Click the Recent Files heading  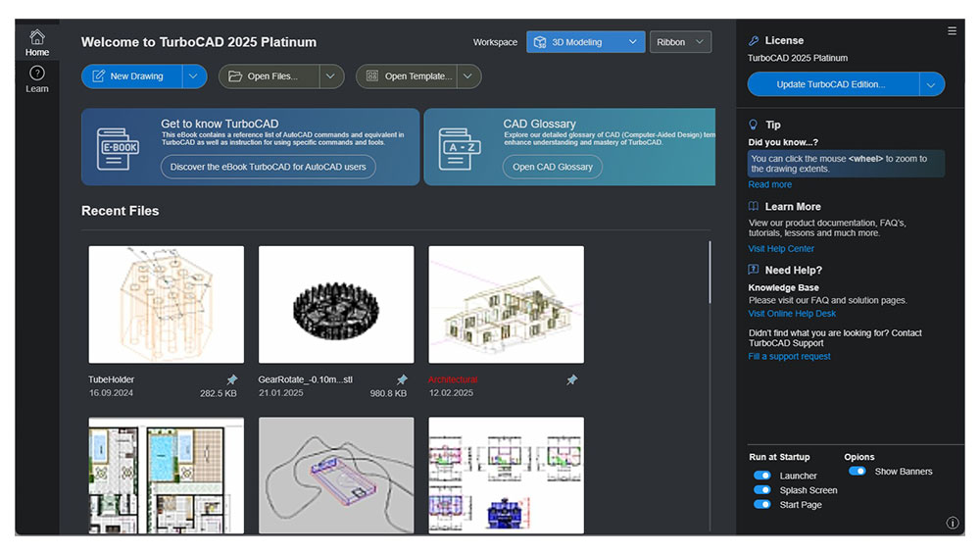pos(120,211)
